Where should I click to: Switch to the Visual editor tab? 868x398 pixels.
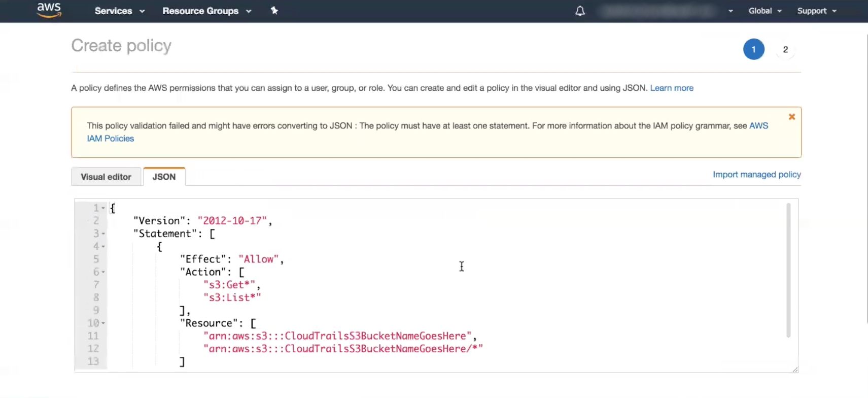coord(106,177)
